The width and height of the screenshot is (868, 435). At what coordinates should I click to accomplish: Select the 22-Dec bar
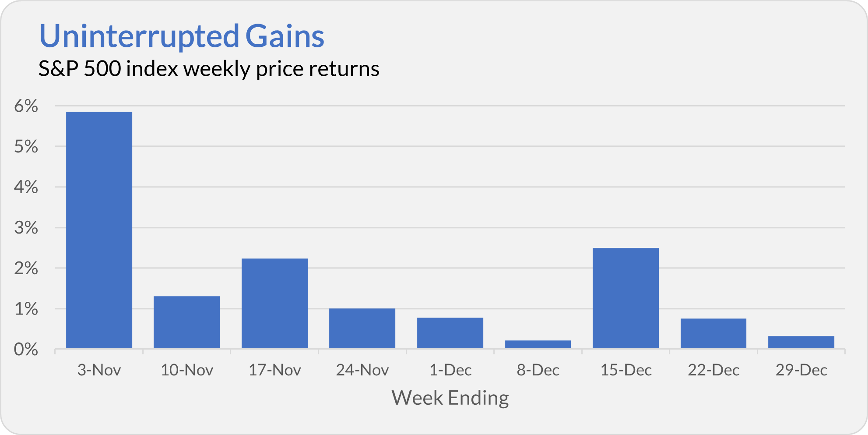pyautogui.click(x=713, y=334)
